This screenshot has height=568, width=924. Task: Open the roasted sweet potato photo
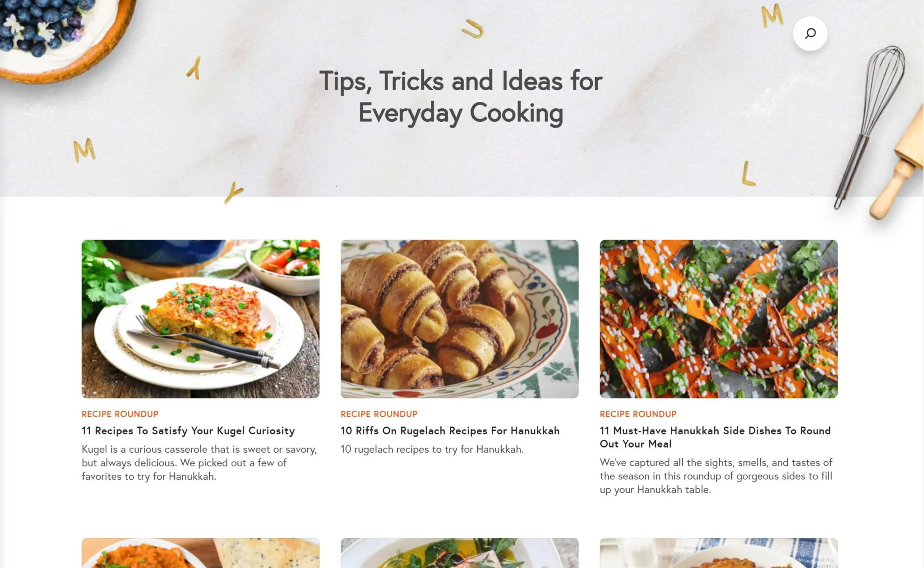718,319
